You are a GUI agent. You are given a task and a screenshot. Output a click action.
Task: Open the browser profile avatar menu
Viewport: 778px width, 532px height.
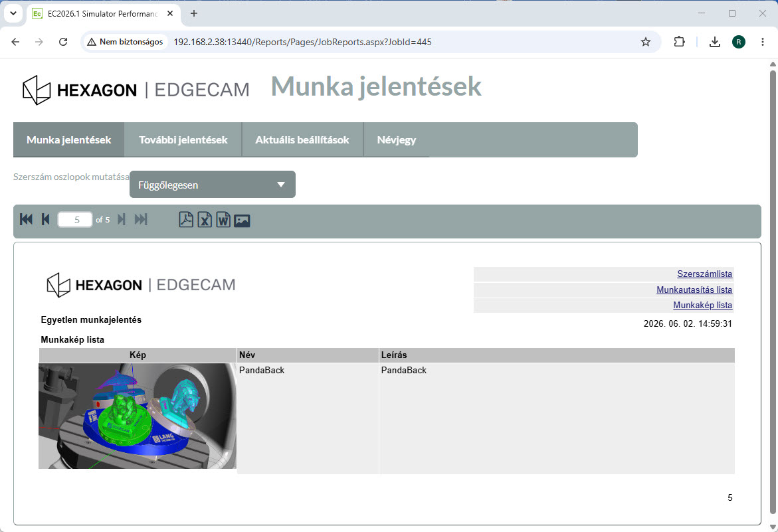coord(738,42)
